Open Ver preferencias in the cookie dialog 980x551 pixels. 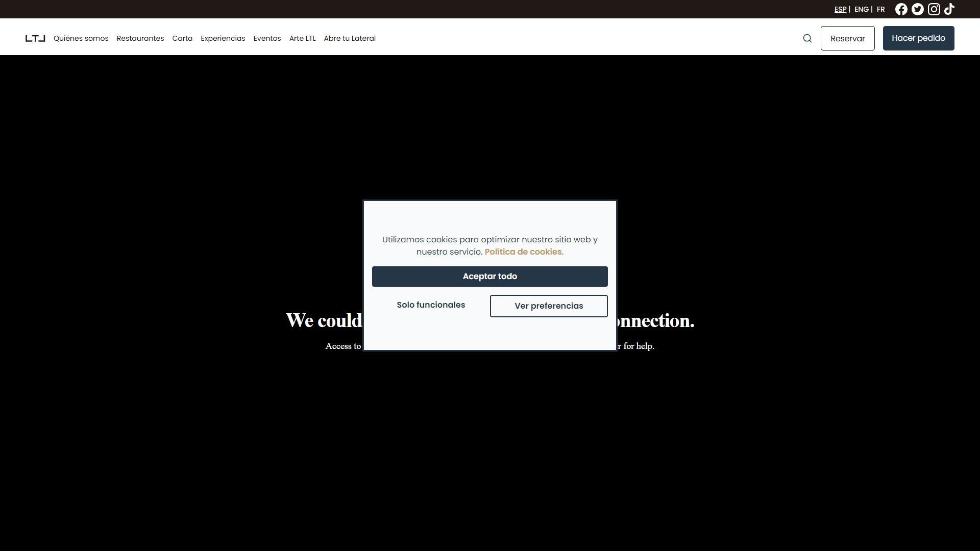point(548,306)
